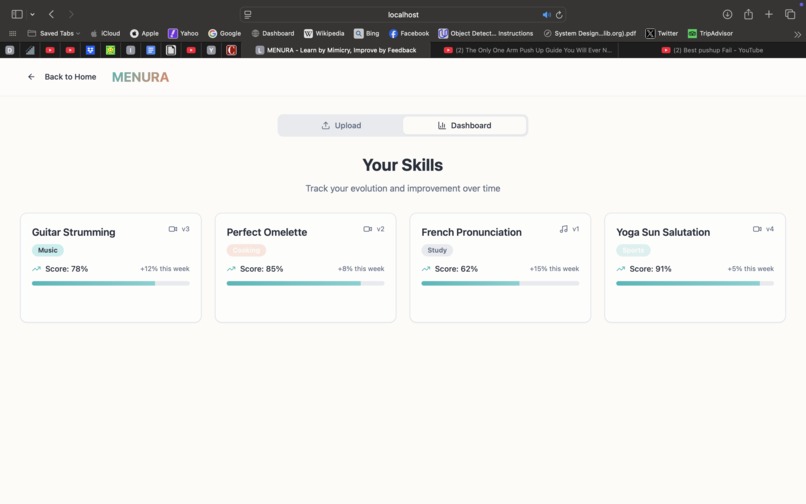
Task: Select the pinned tab with D icon
Action: 10,50
